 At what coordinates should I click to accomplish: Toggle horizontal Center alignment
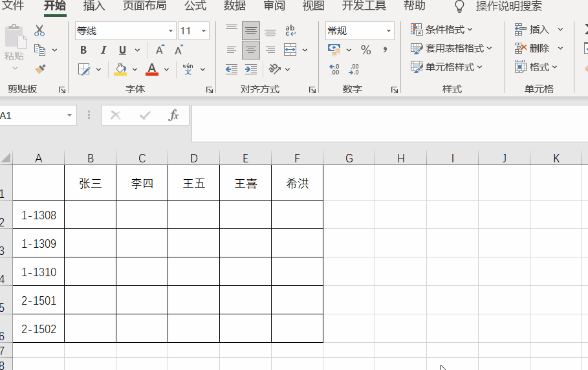251,50
